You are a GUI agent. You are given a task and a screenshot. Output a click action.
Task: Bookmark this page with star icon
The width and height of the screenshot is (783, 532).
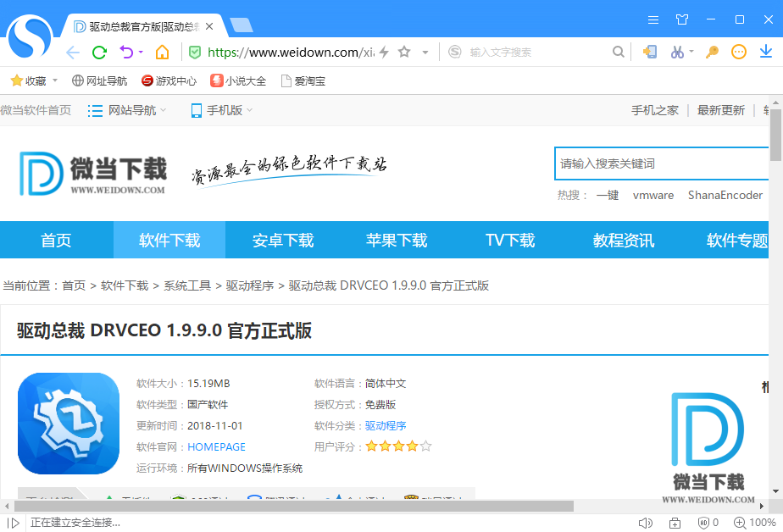tap(404, 52)
